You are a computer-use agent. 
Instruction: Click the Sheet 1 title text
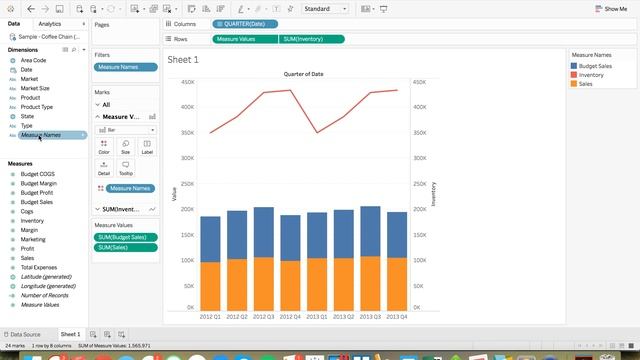coord(183,60)
